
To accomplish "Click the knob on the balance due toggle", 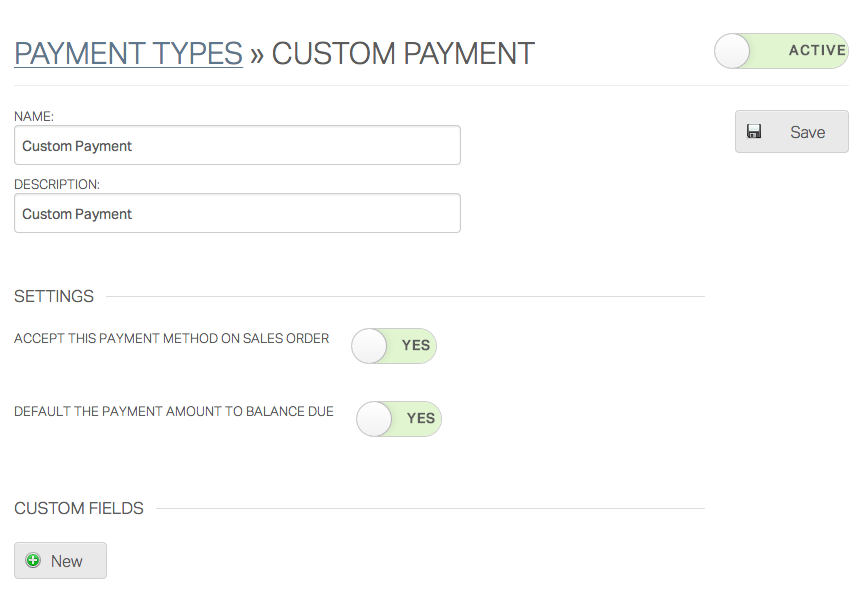I will [373, 418].
